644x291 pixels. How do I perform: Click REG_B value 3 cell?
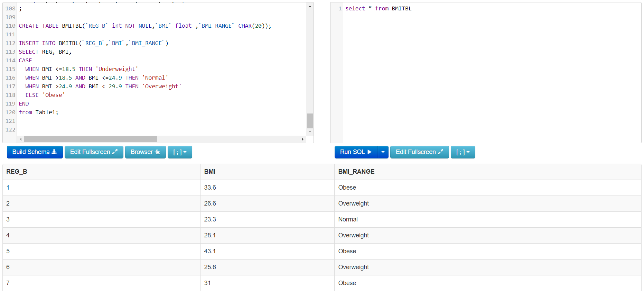[x=102, y=219]
